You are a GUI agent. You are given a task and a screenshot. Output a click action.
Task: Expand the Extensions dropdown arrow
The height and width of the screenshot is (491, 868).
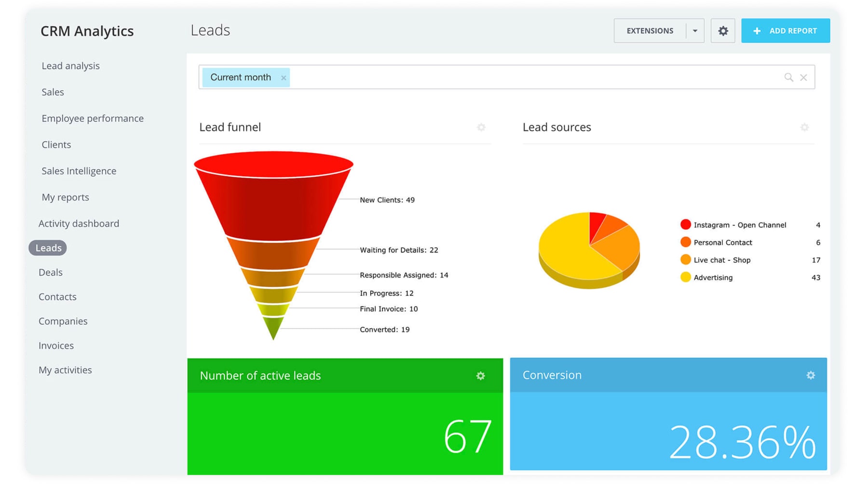tap(695, 31)
